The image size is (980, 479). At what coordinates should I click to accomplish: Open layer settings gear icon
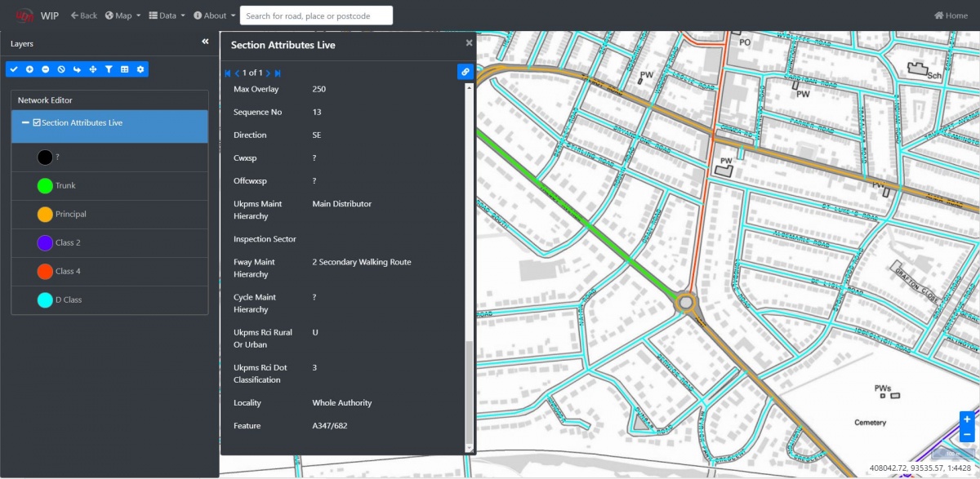[x=140, y=69]
